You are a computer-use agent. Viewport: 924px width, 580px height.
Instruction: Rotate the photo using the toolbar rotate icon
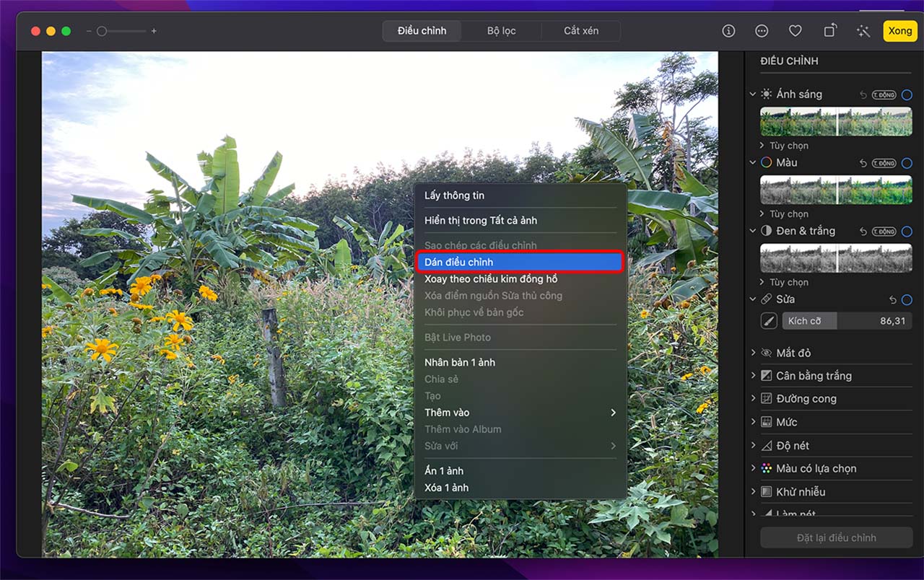coord(830,31)
